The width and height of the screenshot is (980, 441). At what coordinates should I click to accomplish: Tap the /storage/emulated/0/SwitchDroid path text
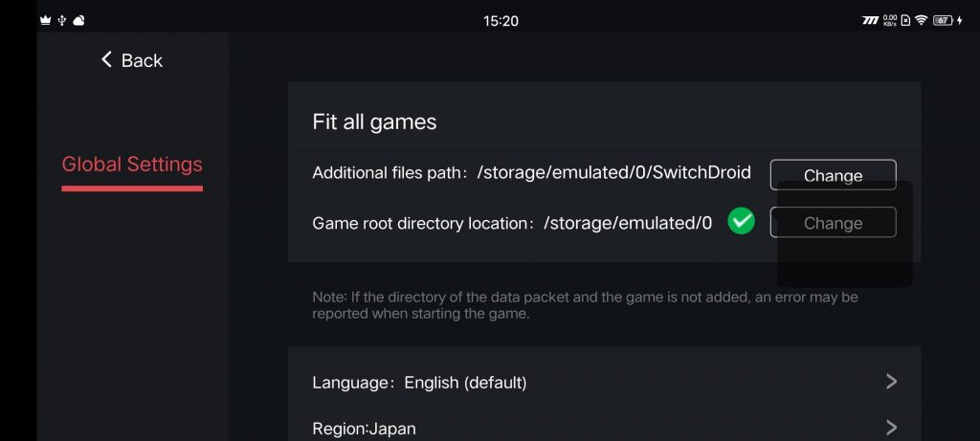pyautogui.click(x=613, y=172)
